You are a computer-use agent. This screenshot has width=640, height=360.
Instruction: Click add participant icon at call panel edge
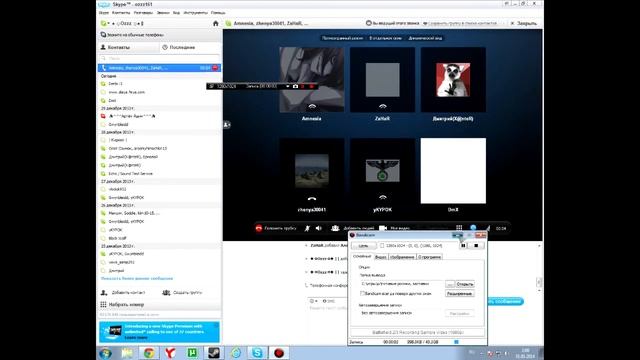[x=227, y=124]
